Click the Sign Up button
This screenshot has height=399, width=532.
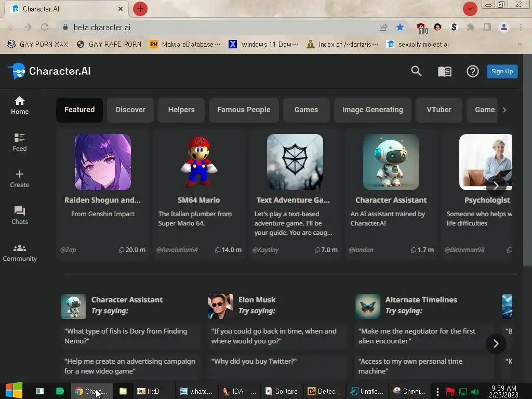(x=502, y=71)
